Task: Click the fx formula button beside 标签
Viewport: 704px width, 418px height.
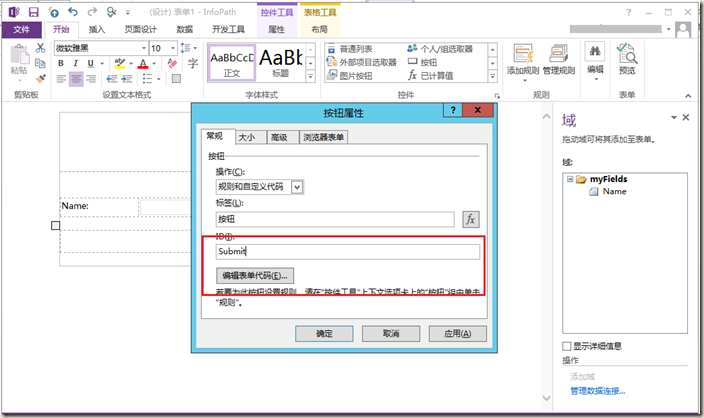Action: tap(471, 219)
